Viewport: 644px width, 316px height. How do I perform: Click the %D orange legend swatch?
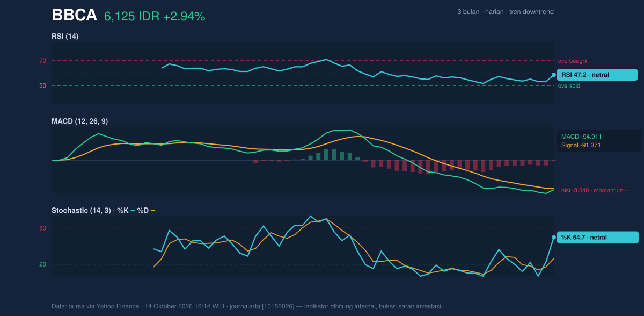tap(152, 211)
